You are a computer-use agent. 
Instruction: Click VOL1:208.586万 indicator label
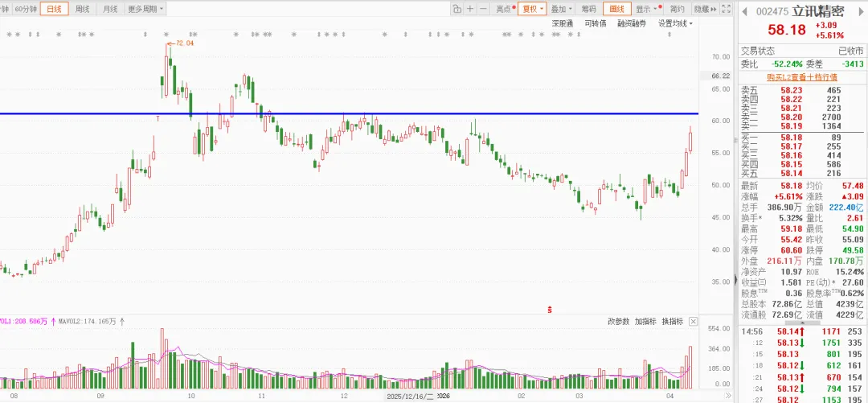click(24, 321)
